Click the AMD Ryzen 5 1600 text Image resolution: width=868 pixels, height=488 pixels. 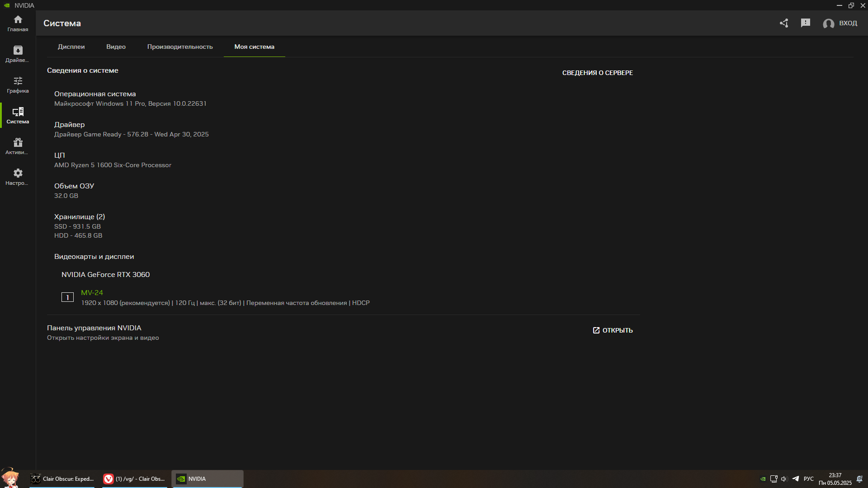(x=113, y=165)
